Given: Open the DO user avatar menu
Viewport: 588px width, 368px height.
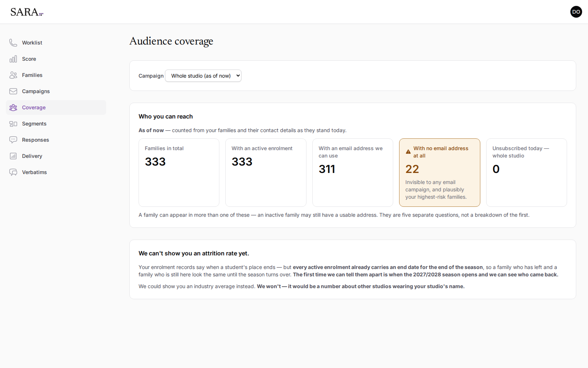Looking at the screenshot, I should coord(576,12).
